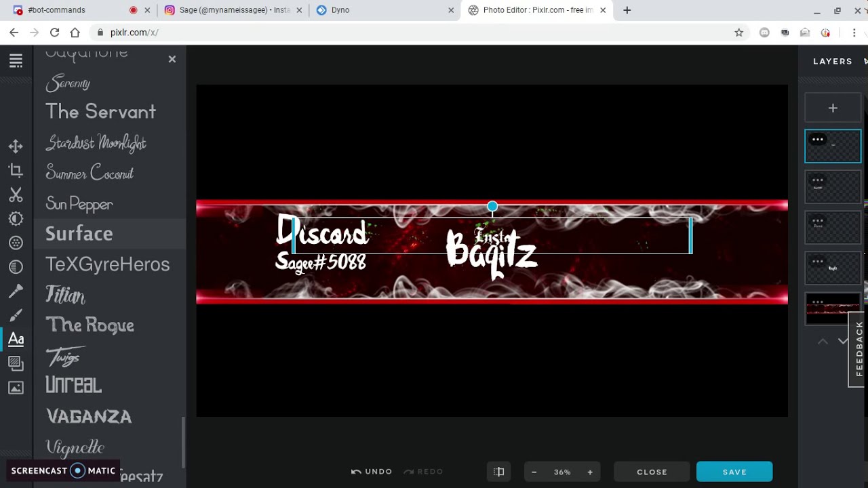
Task: Click the Baqitz text on canvas
Action: 492,254
